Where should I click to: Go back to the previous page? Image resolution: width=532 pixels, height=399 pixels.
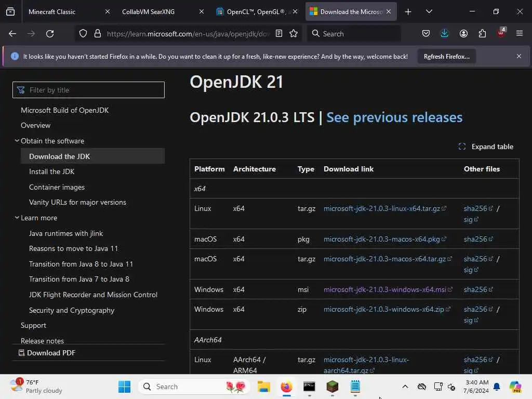click(x=12, y=34)
